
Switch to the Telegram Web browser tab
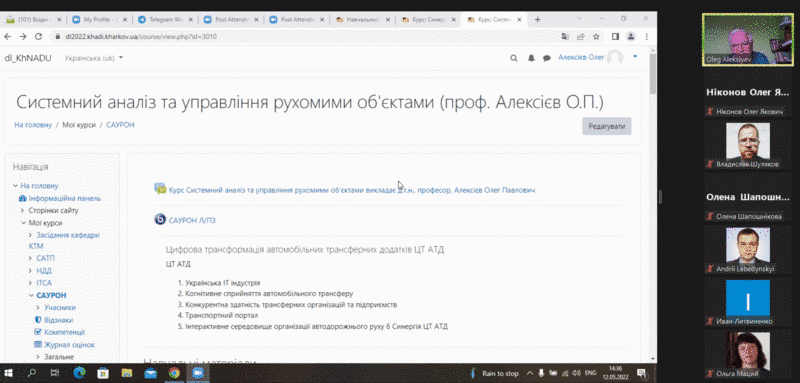click(164, 19)
